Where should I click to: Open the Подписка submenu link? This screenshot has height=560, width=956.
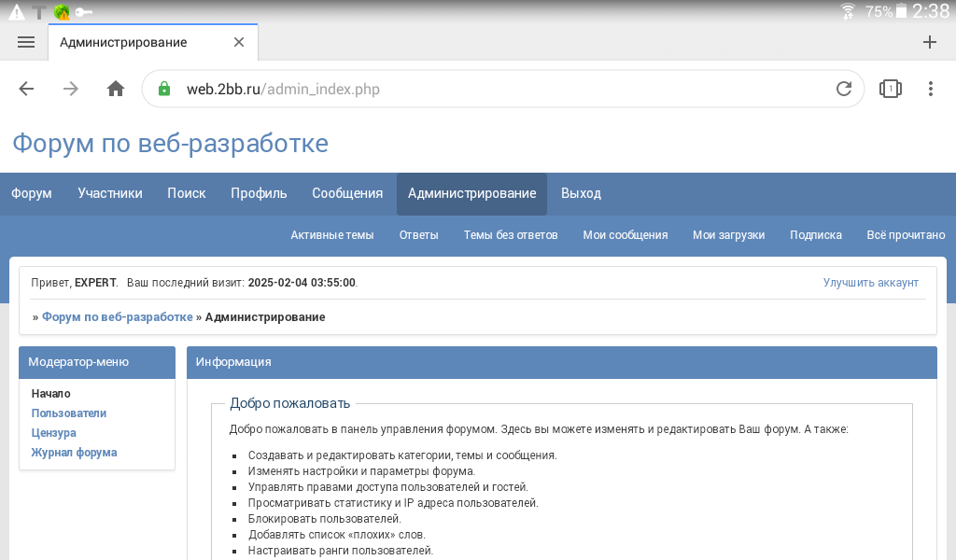click(x=816, y=235)
